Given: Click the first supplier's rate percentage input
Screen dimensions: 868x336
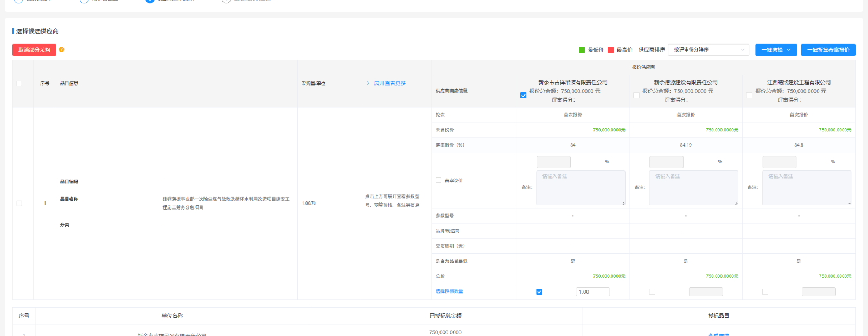Looking at the screenshot, I should point(553,162).
